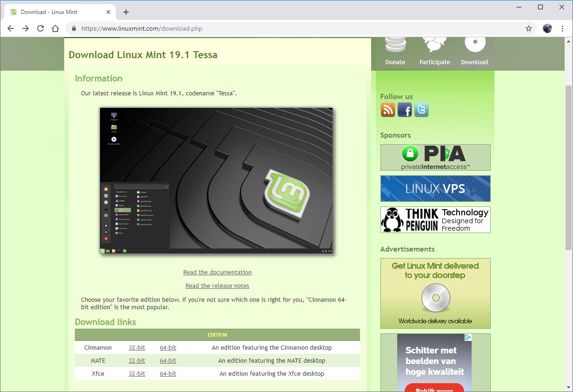The width and height of the screenshot is (573, 392).
Task: Open the Download menu item
Action: tap(474, 62)
